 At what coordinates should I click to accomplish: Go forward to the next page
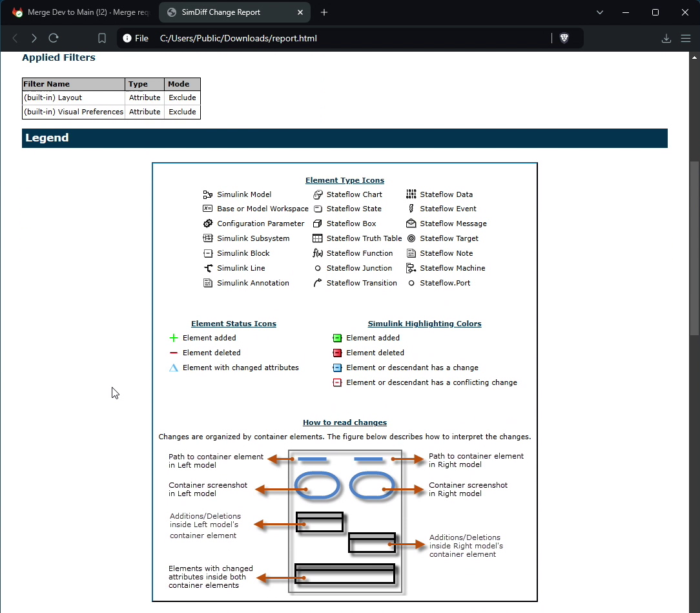click(x=34, y=38)
